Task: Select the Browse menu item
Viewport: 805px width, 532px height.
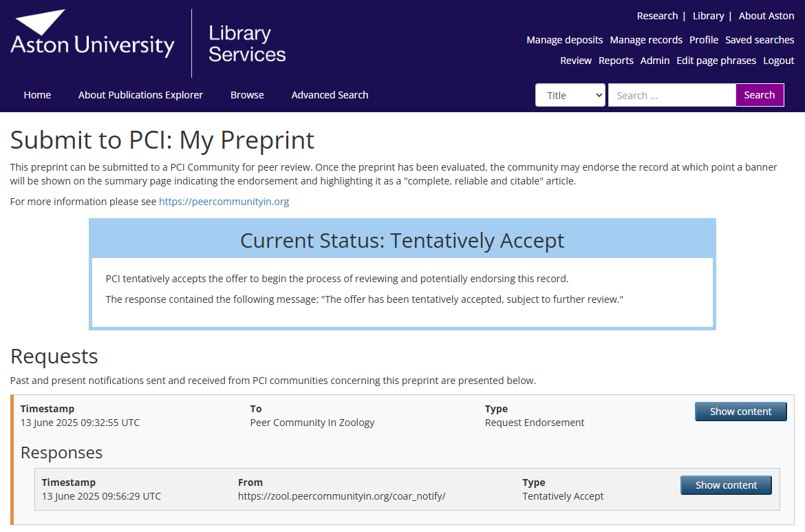Action: click(247, 95)
